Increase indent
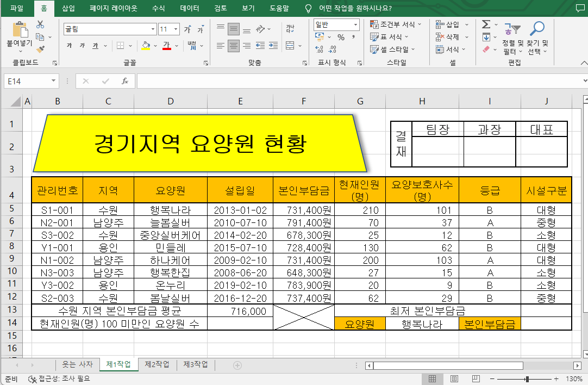Viewport: 588px width, 385px height. coord(273,46)
